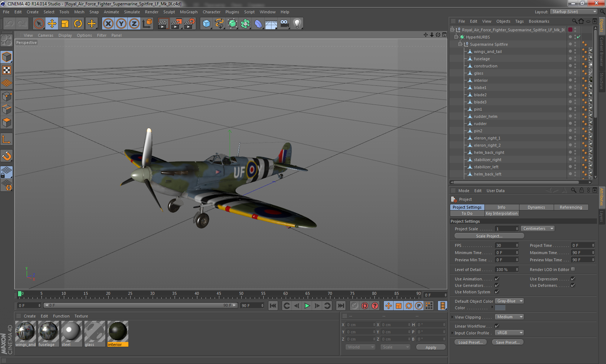Open the Centimeters unit dropdown

click(537, 229)
